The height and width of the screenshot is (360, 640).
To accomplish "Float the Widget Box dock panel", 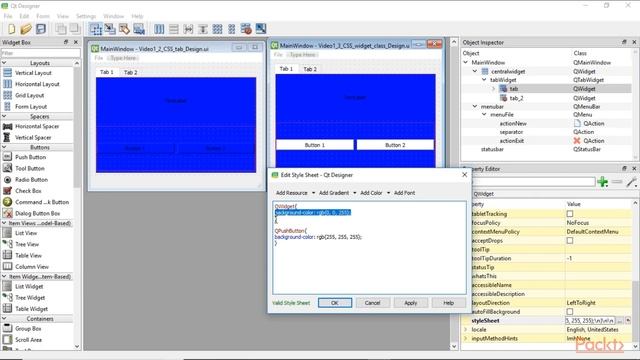I will (x=66, y=42).
